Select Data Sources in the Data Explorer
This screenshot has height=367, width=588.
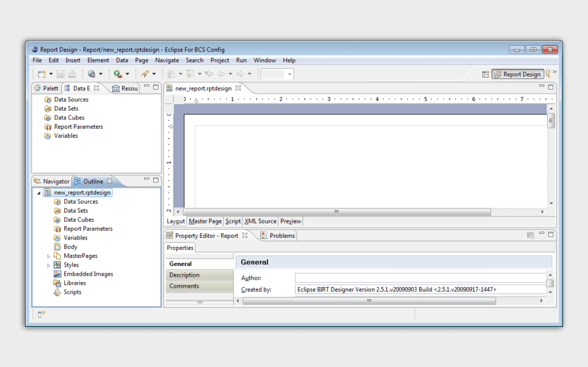coord(71,99)
